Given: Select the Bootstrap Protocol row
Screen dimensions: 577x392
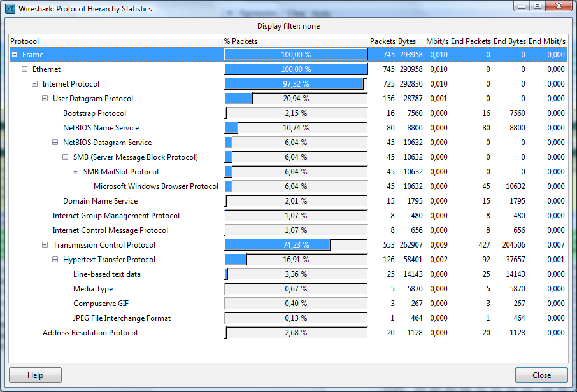Looking at the screenshot, I should point(288,113).
